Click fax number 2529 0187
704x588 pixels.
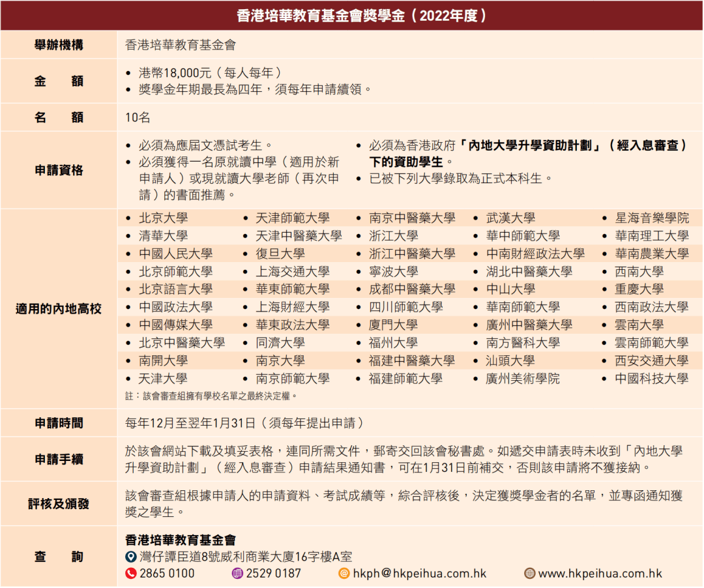[x=273, y=573]
